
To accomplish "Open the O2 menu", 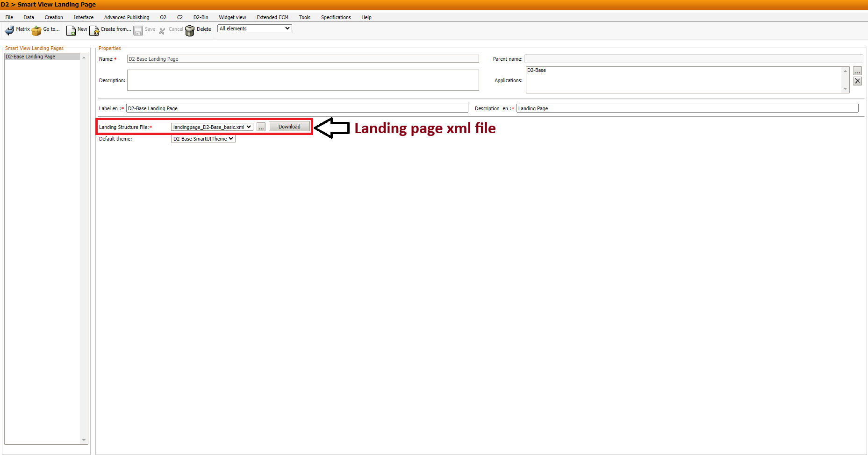I will [163, 17].
